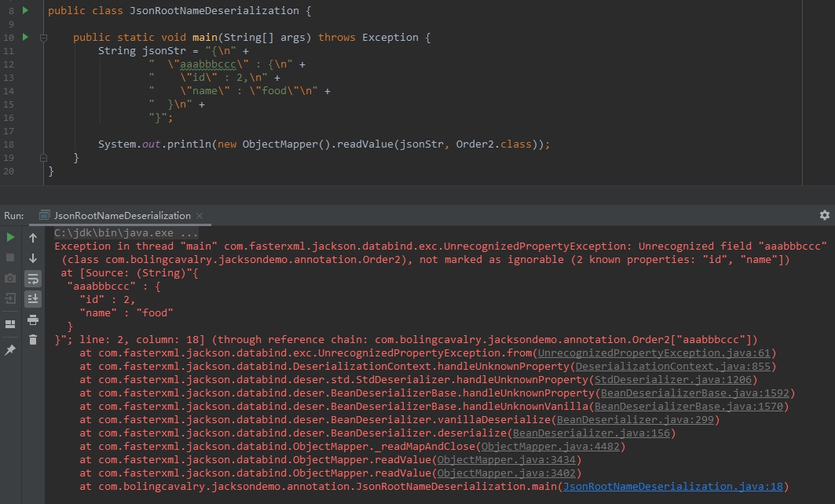Image resolution: width=835 pixels, height=504 pixels.
Task: Click line number 17 in gutter
Action: (x=9, y=131)
